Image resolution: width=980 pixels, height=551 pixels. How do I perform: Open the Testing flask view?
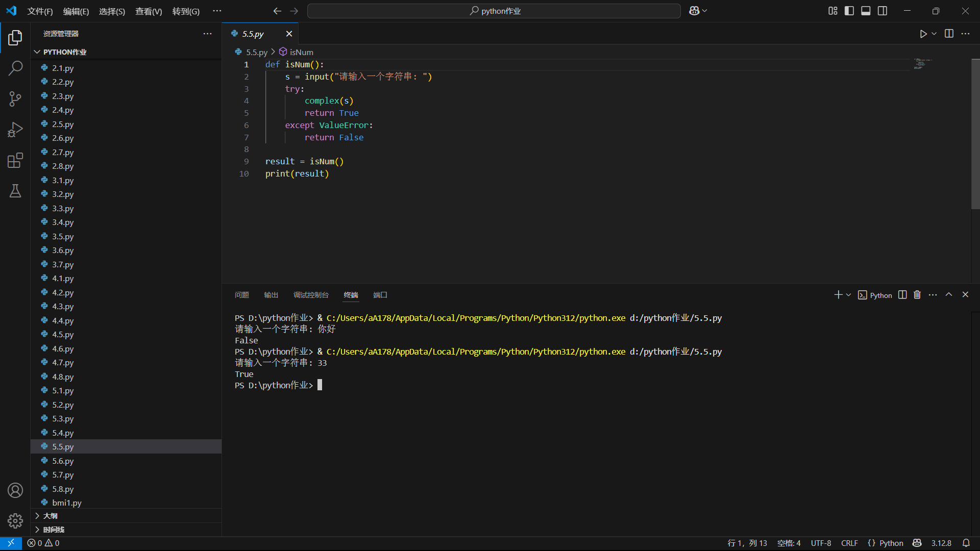click(15, 191)
